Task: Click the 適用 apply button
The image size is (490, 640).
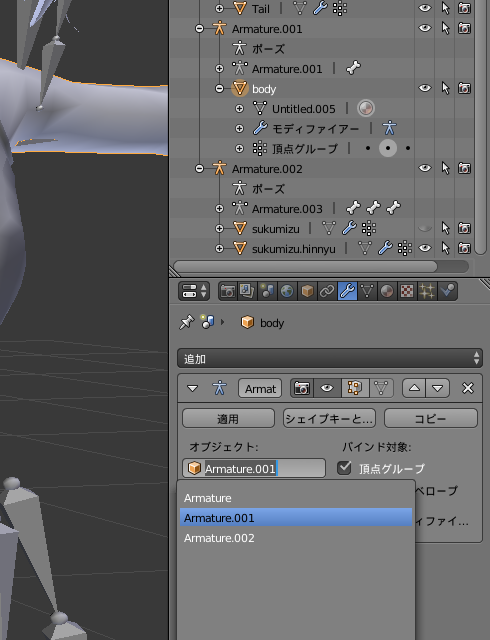Action: coord(228,418)
